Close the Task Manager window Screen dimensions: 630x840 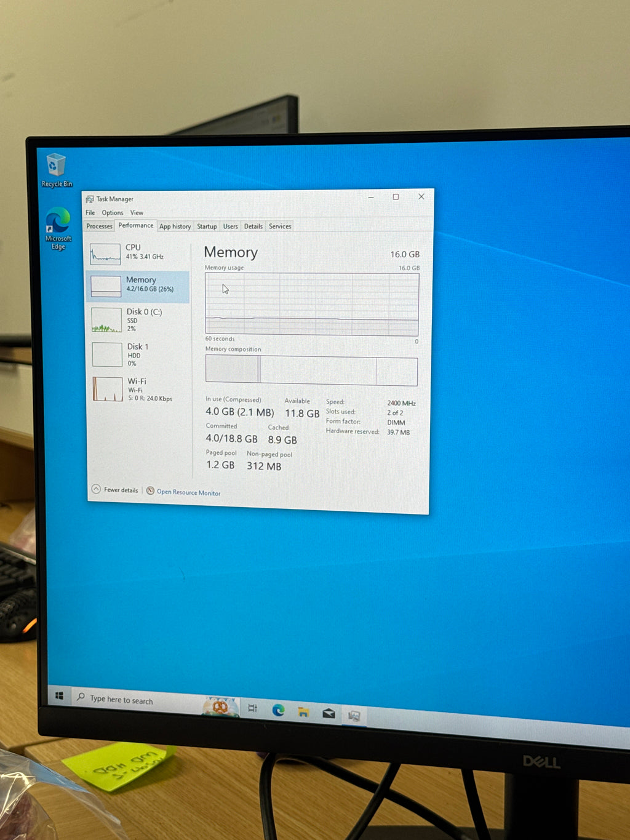(421, 197)
